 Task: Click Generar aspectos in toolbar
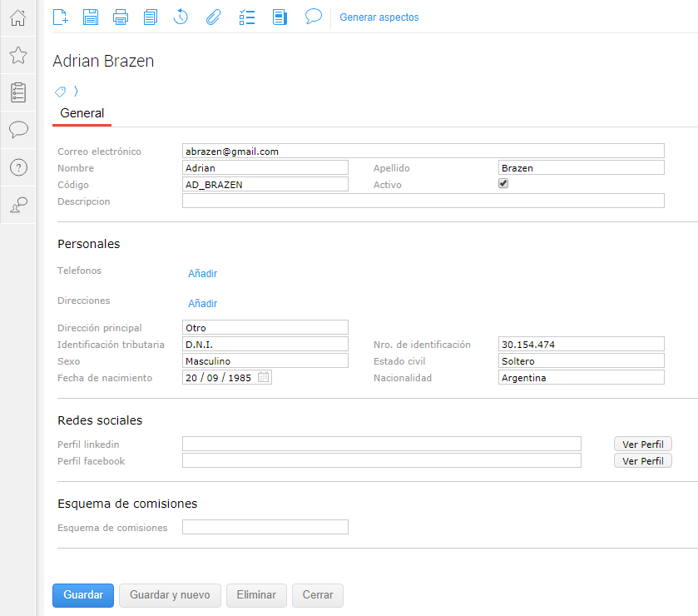coord(379,17)
